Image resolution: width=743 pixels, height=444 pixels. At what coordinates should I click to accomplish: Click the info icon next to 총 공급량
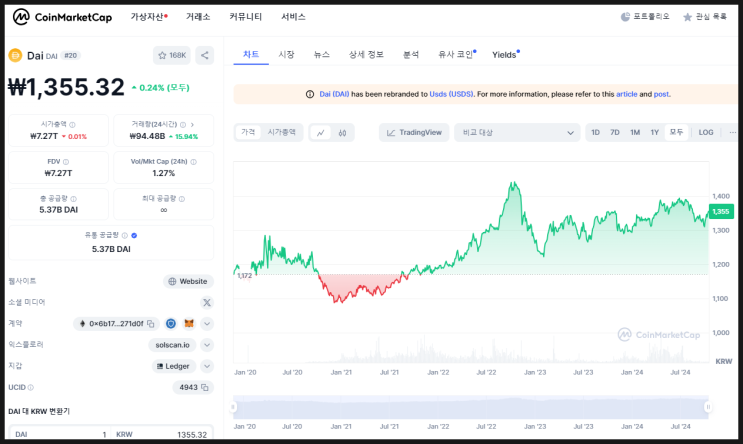click(73, 199)
